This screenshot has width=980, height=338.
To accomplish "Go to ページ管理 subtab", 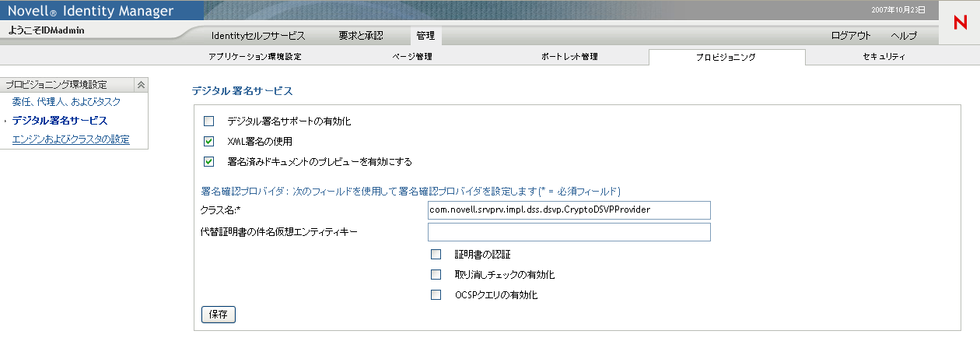I will pos(412,57).
